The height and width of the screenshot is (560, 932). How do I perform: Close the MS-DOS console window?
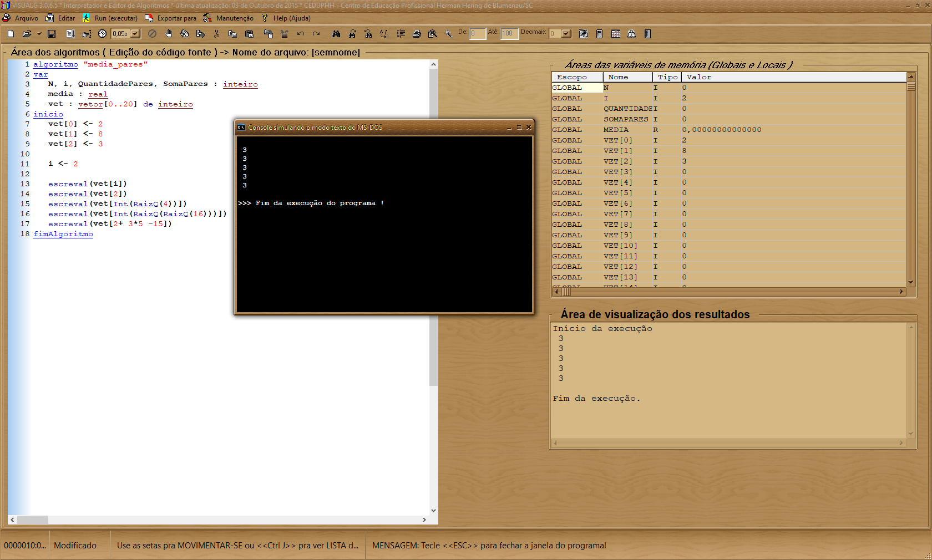[x=529, y=128]
